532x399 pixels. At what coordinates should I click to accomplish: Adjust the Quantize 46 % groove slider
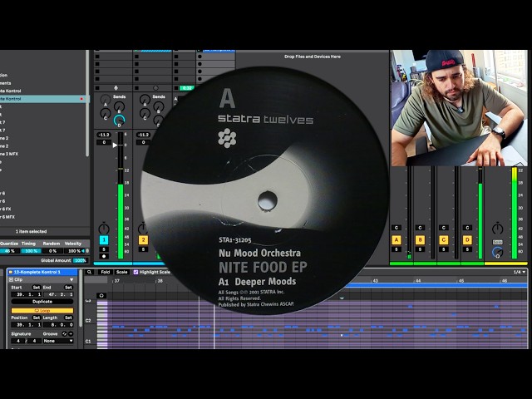(x=9, y=251)
